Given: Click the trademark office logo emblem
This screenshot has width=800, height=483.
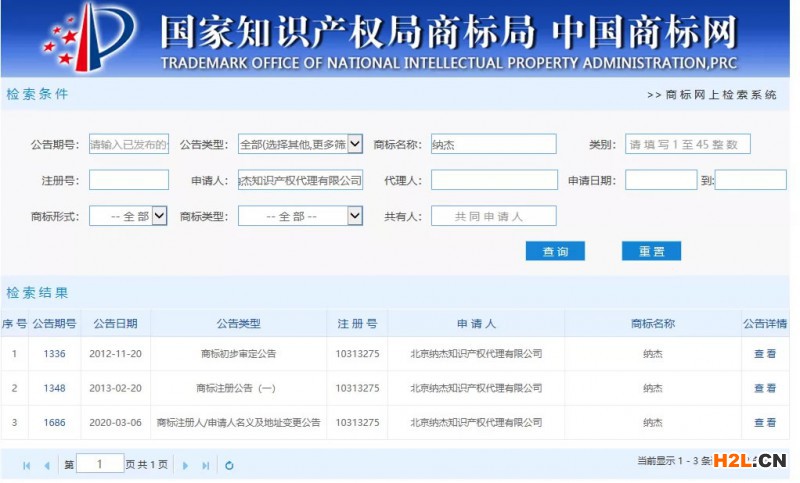Looking at the screenshot, I should pyautogui.click(x=90, y=37).
